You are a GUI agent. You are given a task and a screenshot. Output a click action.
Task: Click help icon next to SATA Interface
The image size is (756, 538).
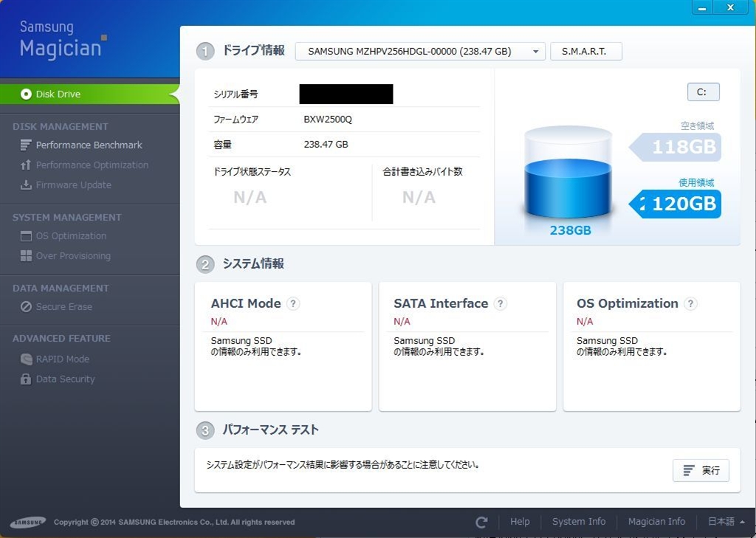(501, 304)
